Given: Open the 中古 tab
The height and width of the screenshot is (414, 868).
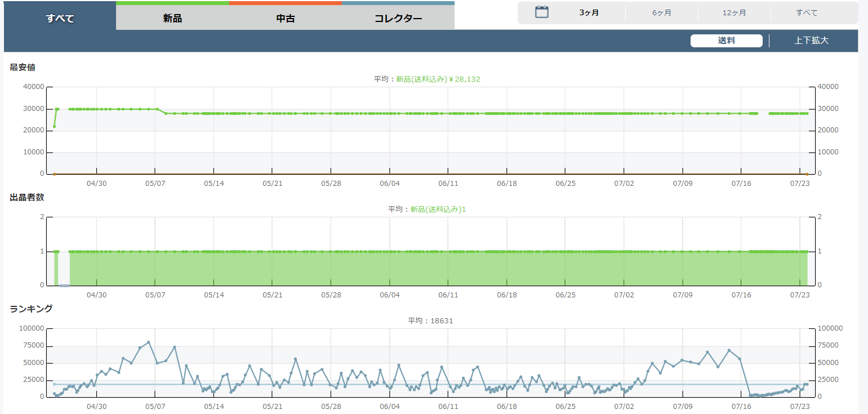Looking at the screenshot, I should (286, 18).
